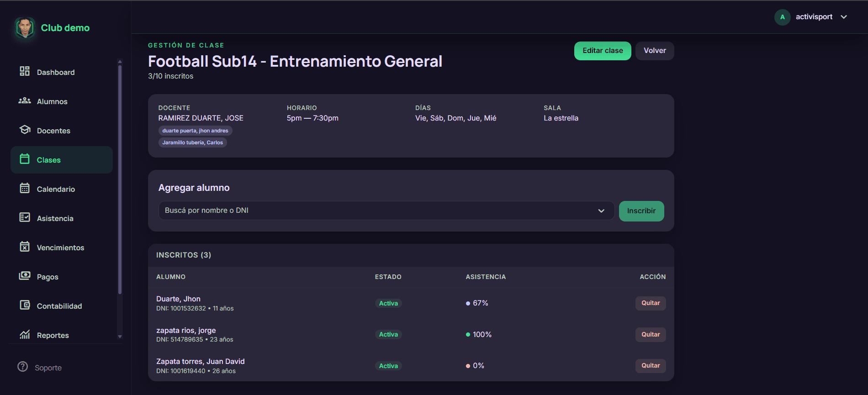Image resolution: width=868 pixels, height=395 pixels.
Task: Click the Jaramillo tubería, Carlos tag
Action: (x=192, y=142)
